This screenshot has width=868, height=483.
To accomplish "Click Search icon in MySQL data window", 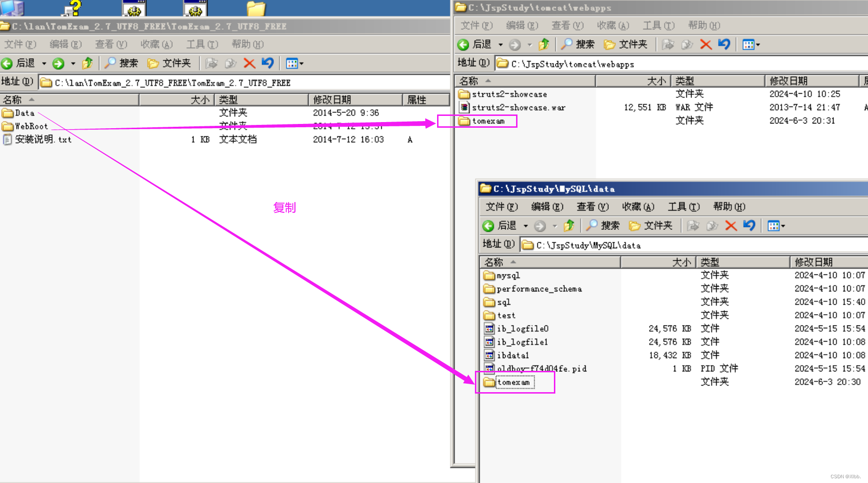I will (591, 226).
